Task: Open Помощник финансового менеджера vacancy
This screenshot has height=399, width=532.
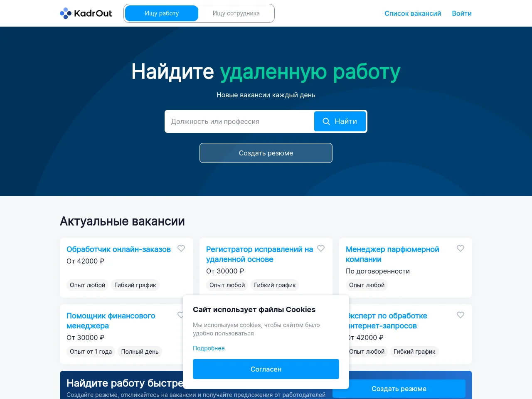Action: (x=111, y=321)
